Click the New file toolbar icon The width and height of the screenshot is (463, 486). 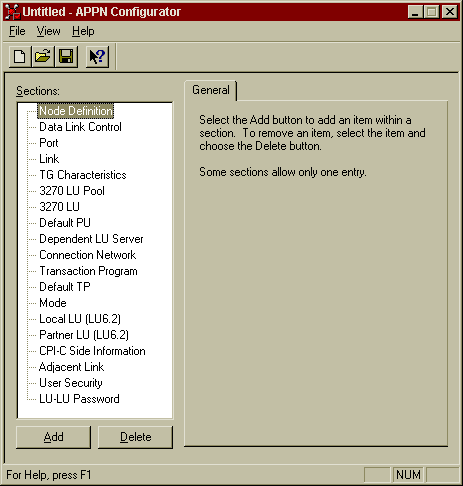tap(20, 56)
